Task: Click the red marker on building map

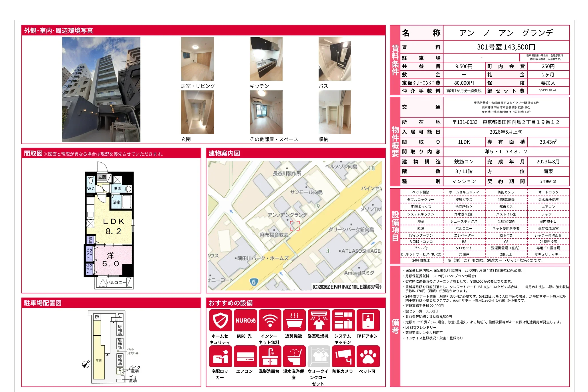Action: click(295, 225)
